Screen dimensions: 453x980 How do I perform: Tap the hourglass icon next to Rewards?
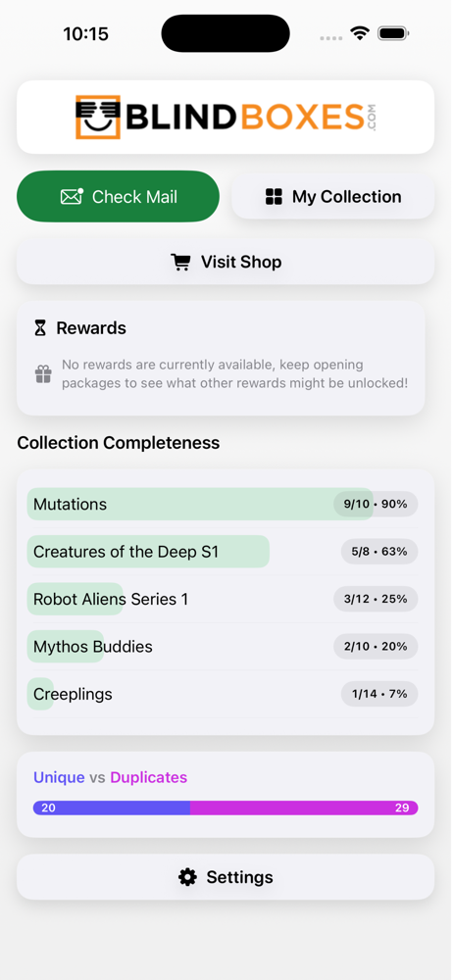pos(40,328)
